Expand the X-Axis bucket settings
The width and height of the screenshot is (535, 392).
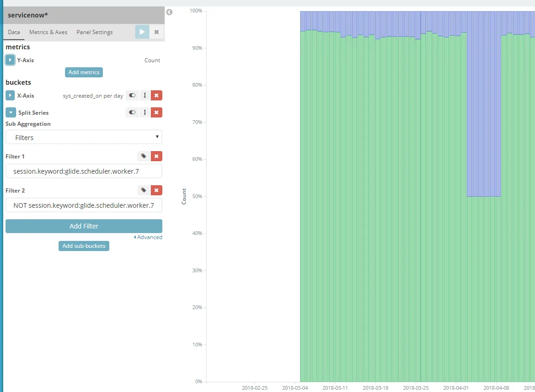click(x=10, y=95)
